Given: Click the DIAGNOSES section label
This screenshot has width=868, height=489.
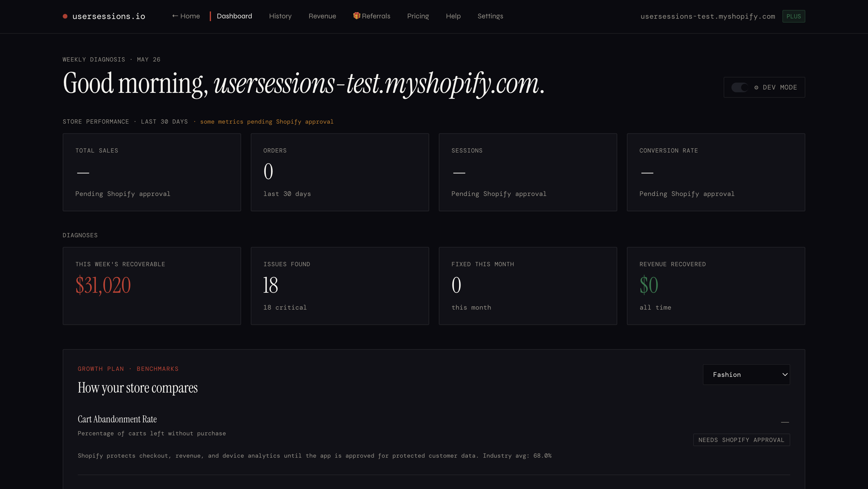Looking at the screenshot, I should pyautogui.click(x=80, y=235).
